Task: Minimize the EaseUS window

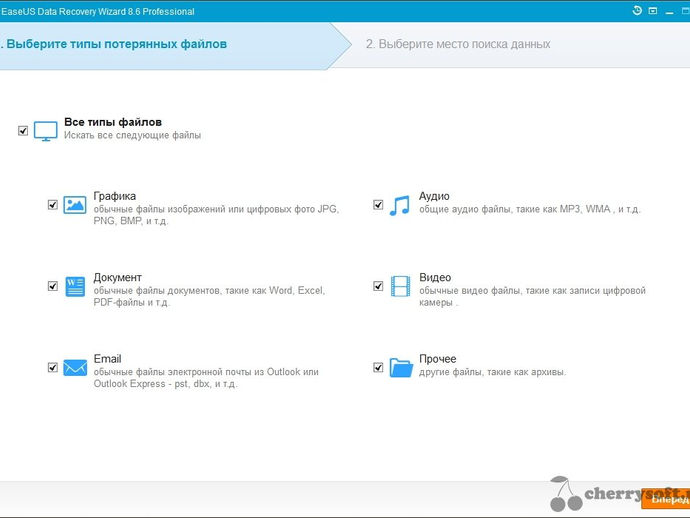Action: coord(670,11)
